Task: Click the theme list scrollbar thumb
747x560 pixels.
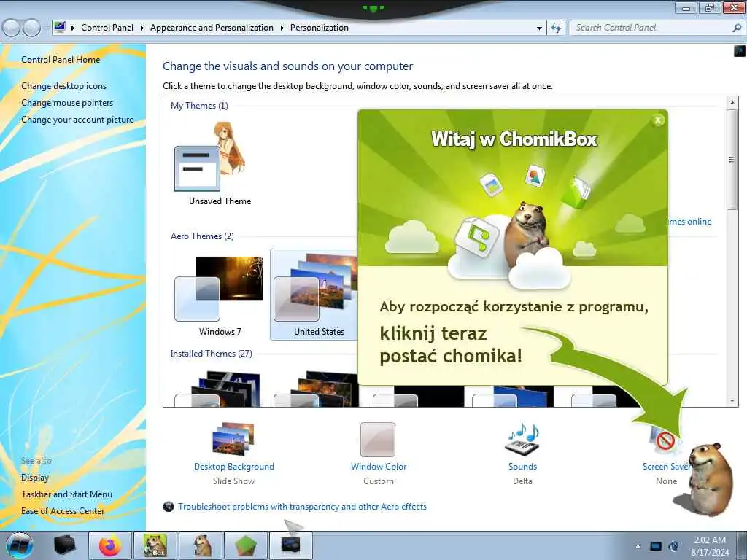Action: [x=732, y=159]
